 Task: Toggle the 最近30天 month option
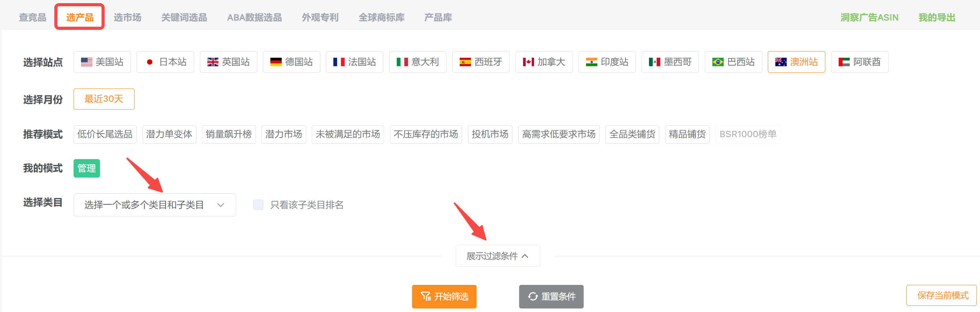click(104, 99)
